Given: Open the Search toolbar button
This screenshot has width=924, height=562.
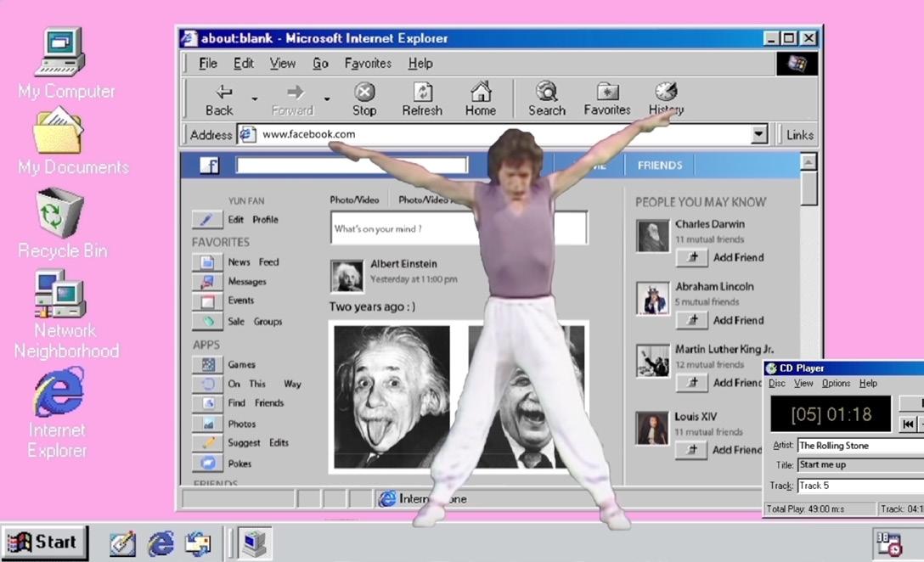Looking at the screenshot, I should (x=547, y=100).
